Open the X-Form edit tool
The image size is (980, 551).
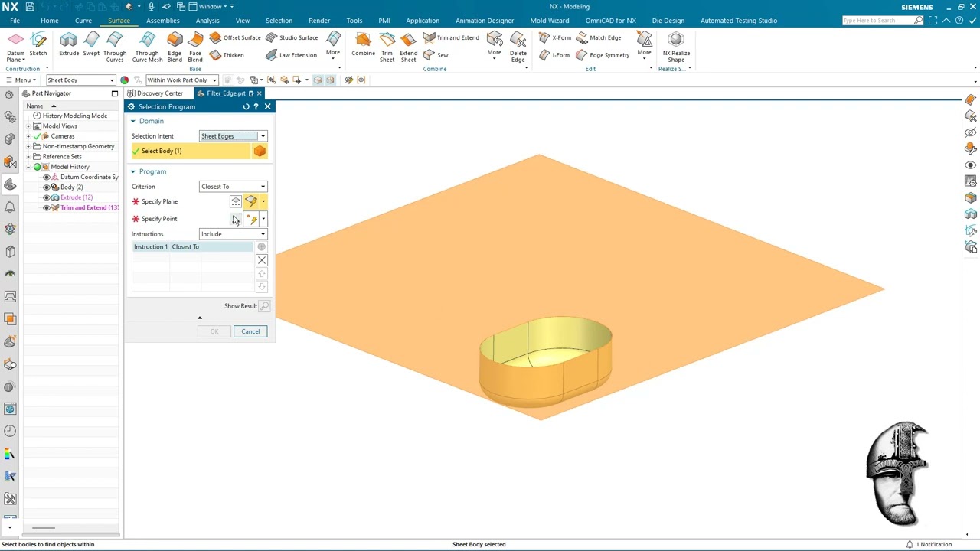click(555, 37)
